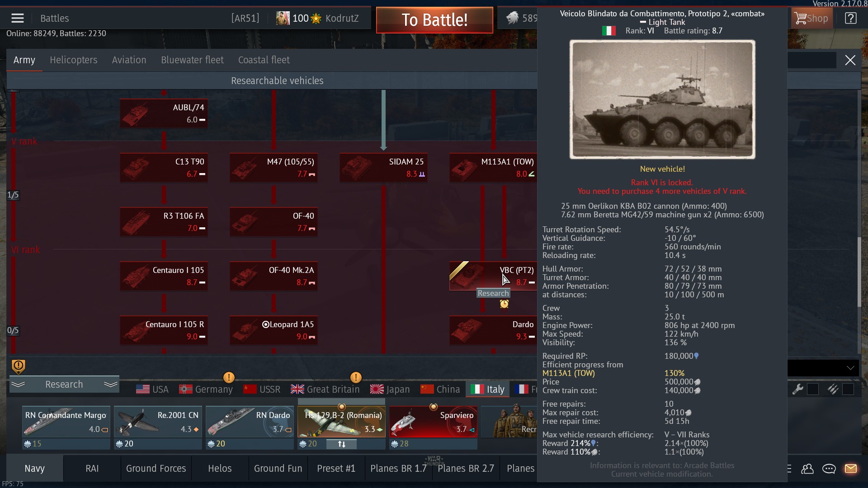The image size is (868, 488).
Task: Select the Preset #1 tab
Action: click(336, 469)
